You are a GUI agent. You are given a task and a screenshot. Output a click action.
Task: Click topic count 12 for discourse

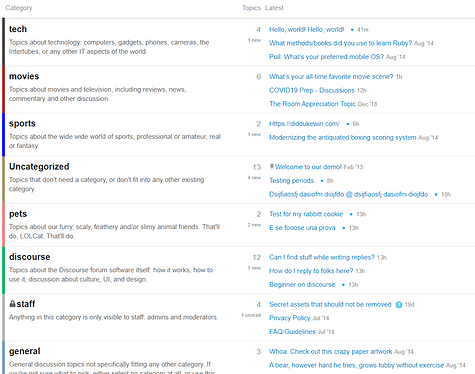(x=257, y=257)
